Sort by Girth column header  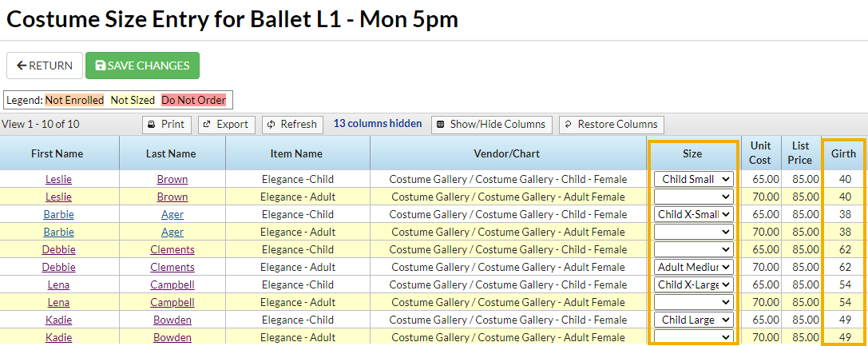[x=843, y=153]
